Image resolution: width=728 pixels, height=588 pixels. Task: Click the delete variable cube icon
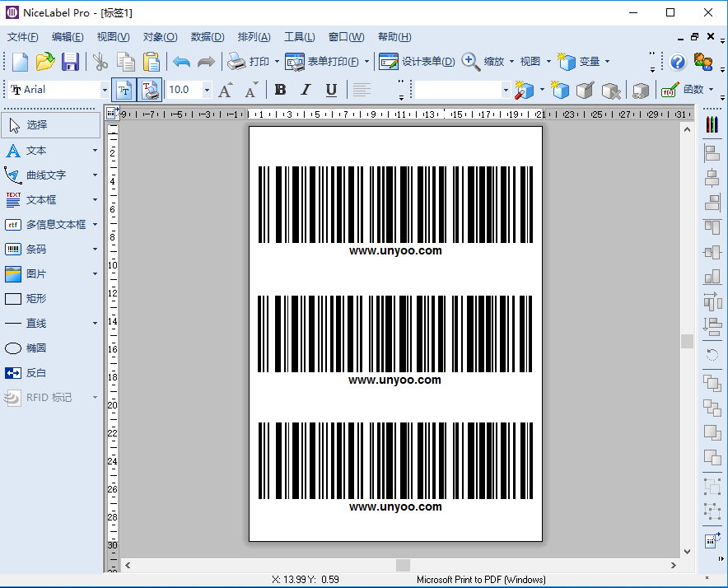tap(610, 90)
